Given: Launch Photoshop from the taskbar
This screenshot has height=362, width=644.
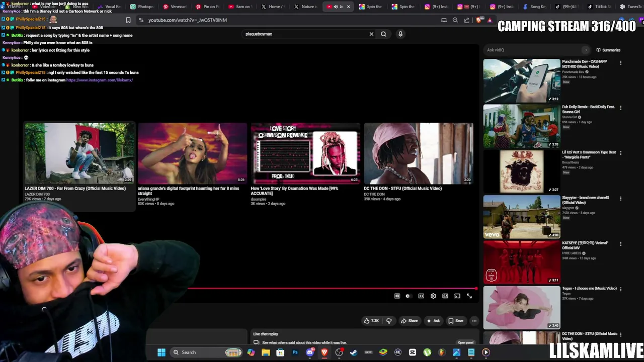Looking at the screenshot, I should pos(295,352).
